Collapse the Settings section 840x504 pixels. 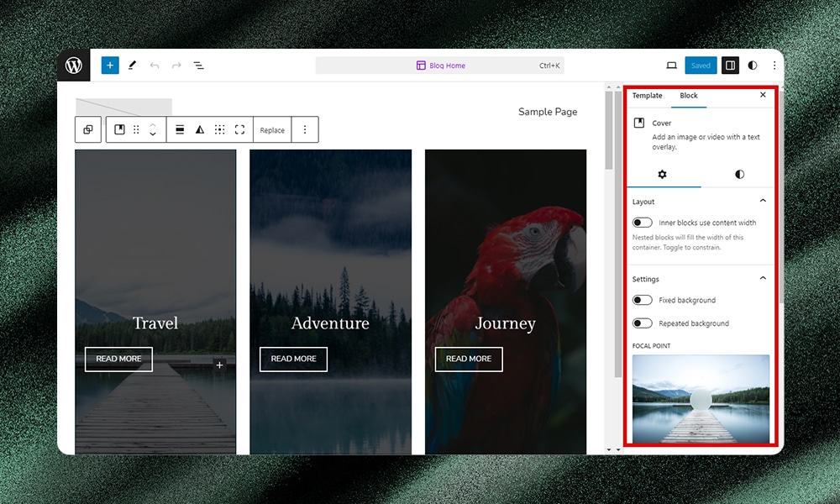pos(763,278)
